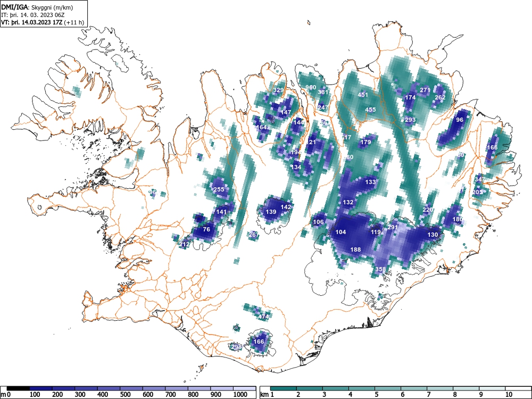Screen dimensions: 532x399
Task: Click visibility value 960 on the map
Action: click(x=311, y=87)
